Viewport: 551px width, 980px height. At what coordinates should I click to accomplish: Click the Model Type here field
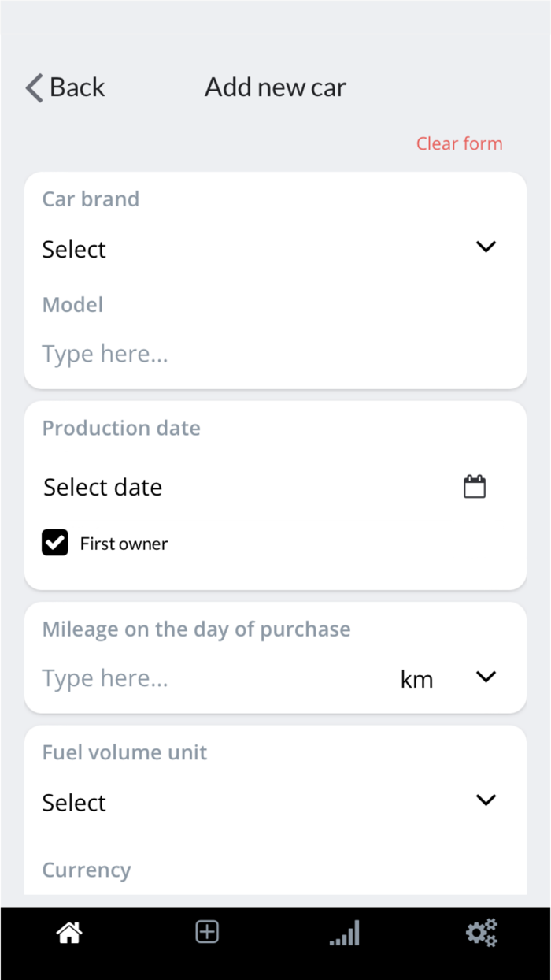(x=105, y=354)
